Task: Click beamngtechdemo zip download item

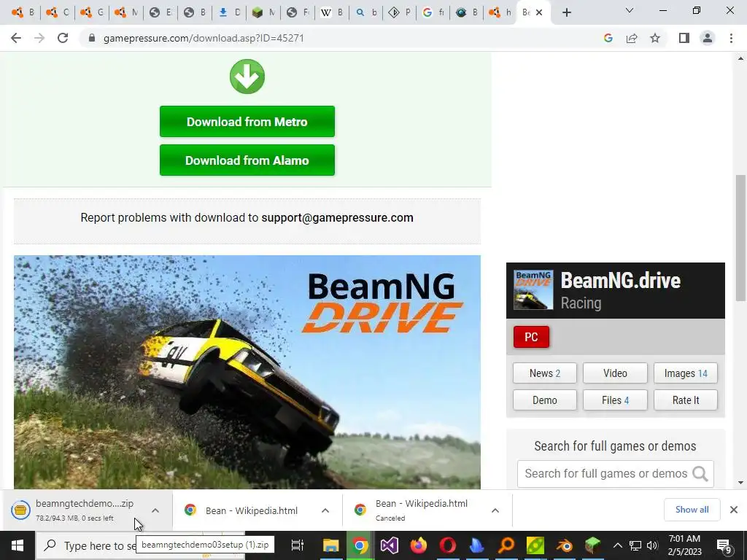Action: point(76,510)
